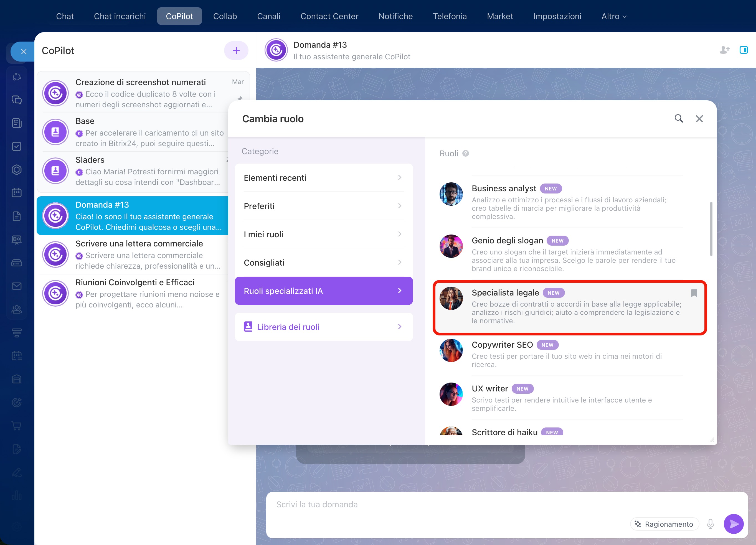Click the plus button to start a new CoPilot chat
Screen dimensions: 756x545
coord(236,51)
